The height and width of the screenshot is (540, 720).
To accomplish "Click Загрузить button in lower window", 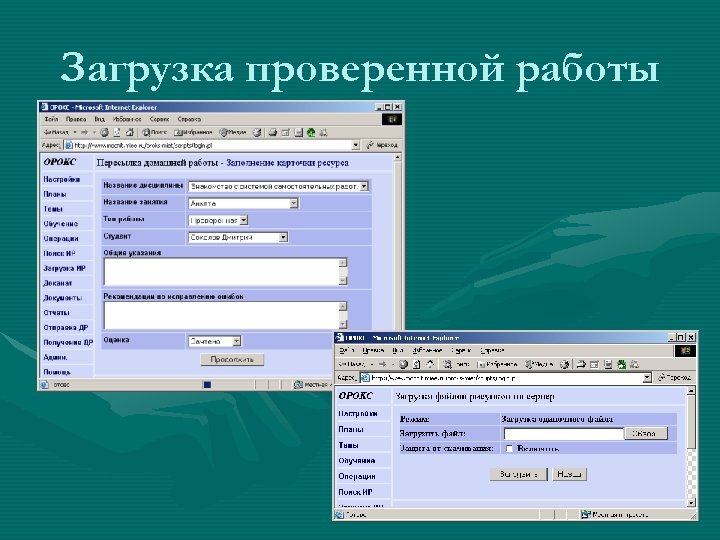I will point(518,474).
